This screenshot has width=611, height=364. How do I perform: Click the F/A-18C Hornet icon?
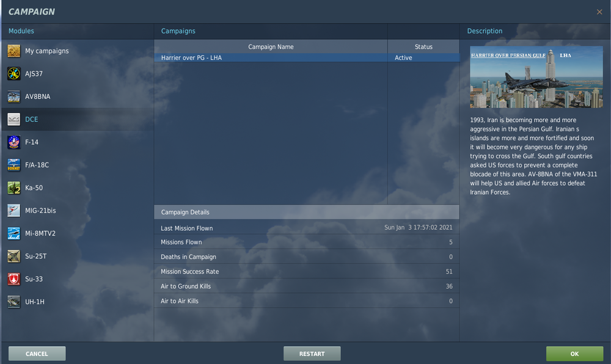[x=13, y=165]
